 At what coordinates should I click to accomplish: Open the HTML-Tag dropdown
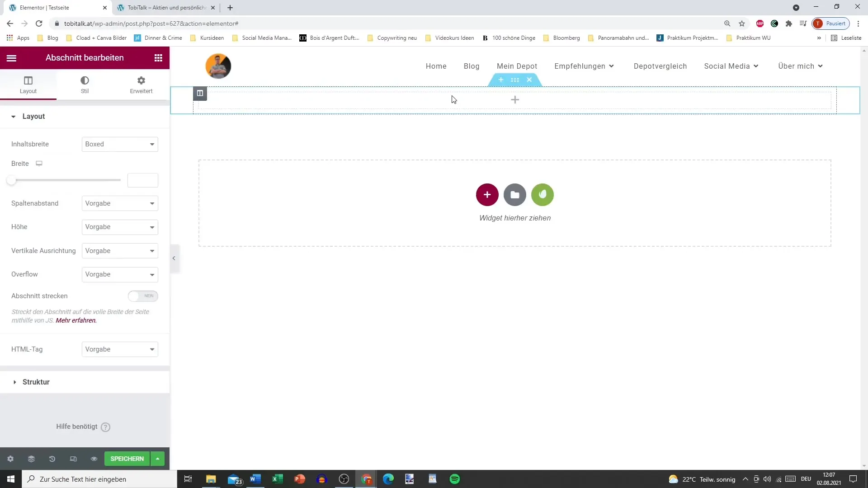pos(120,349)
